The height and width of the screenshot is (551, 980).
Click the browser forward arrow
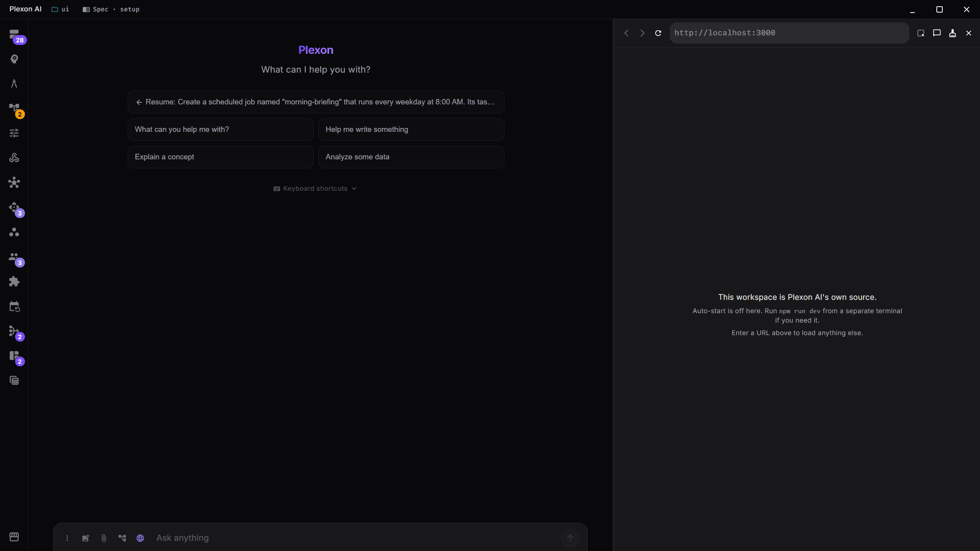click(x=642, y=33)
